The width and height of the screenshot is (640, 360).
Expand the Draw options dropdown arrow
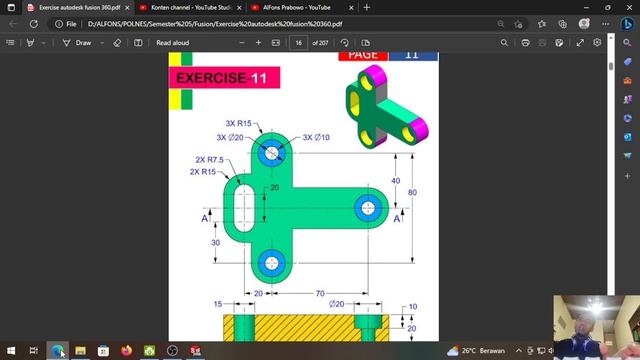click(102, 43)
